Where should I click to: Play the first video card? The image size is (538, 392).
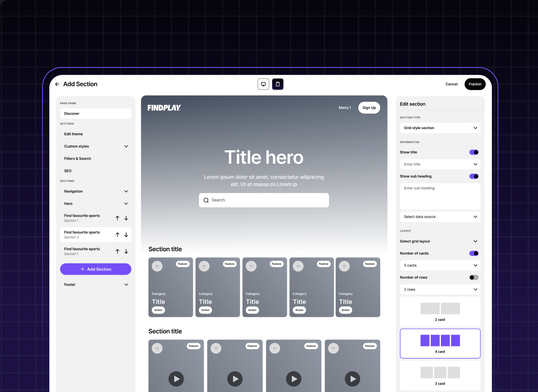coord(176,379)
